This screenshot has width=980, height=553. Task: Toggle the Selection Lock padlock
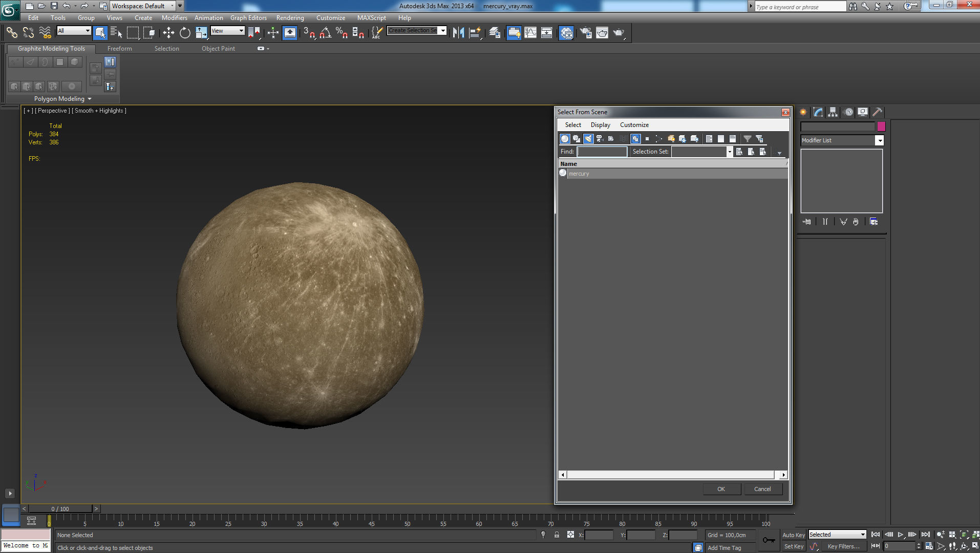click(x=557, y=535)
